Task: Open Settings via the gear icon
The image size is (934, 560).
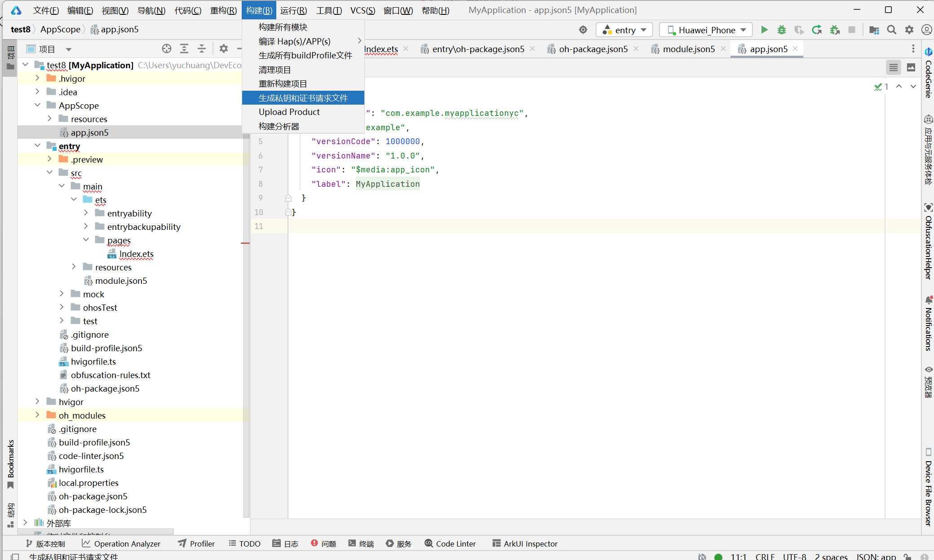Action: click(x=910, y=30)
